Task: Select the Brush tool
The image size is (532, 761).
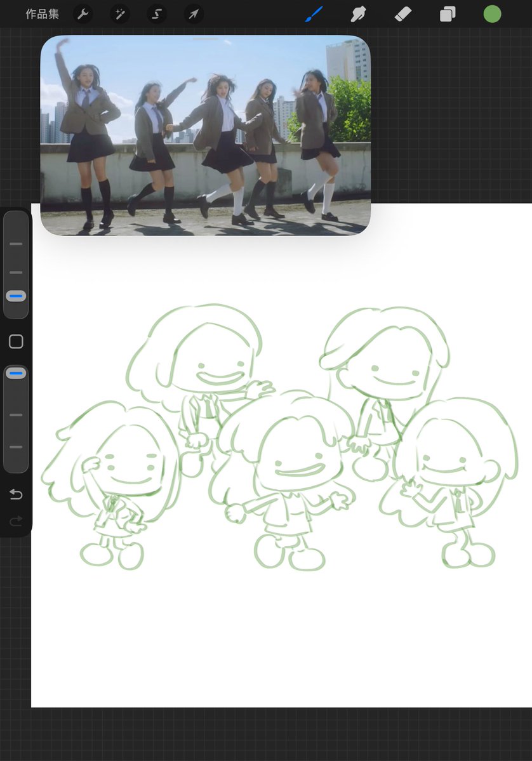Action: tap(314, 14)
